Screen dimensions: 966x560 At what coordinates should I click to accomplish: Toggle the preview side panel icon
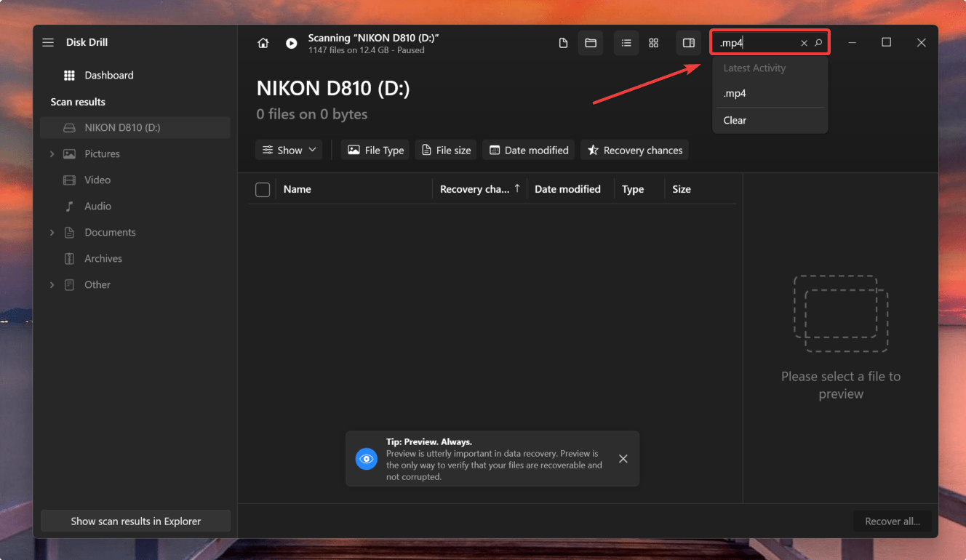click(x=688, y=43)
